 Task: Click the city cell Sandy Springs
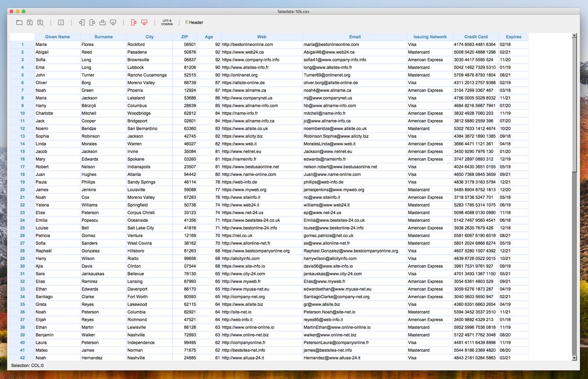click(149, 182)
